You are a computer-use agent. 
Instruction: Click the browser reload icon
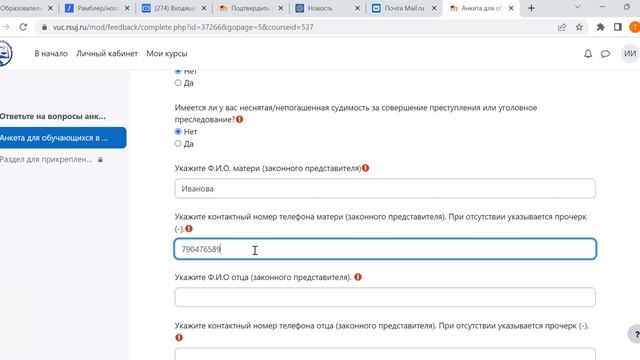(x=23, y=27)
